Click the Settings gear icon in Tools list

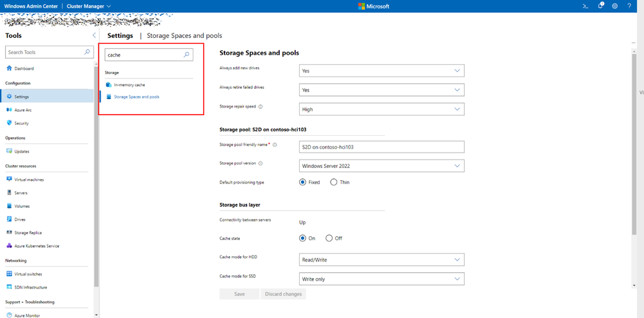click(10, 97)
